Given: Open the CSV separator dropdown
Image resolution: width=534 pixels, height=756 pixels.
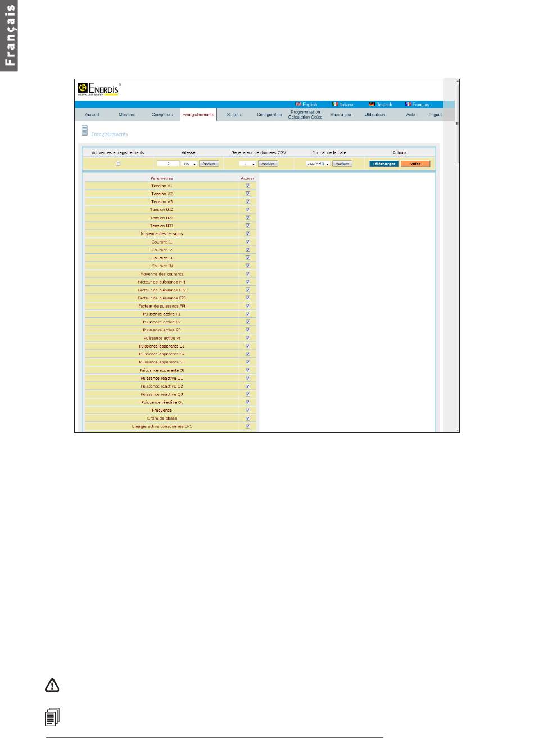Looking at the screenshot, I should click(x=247, y=164).
